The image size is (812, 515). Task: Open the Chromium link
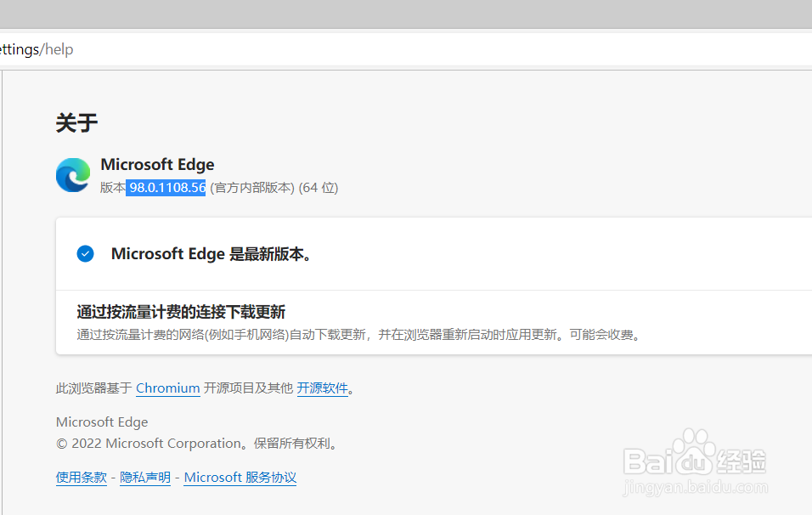click(168, 388)
